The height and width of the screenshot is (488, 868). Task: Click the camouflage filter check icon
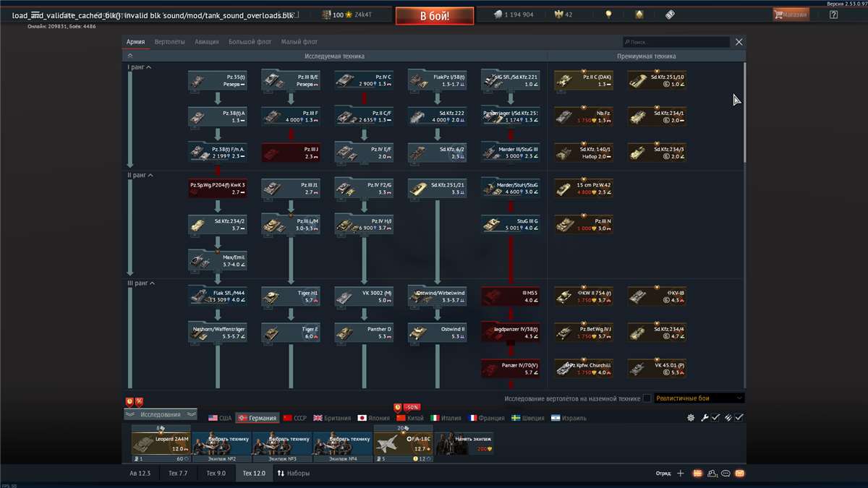pos(739,418)
